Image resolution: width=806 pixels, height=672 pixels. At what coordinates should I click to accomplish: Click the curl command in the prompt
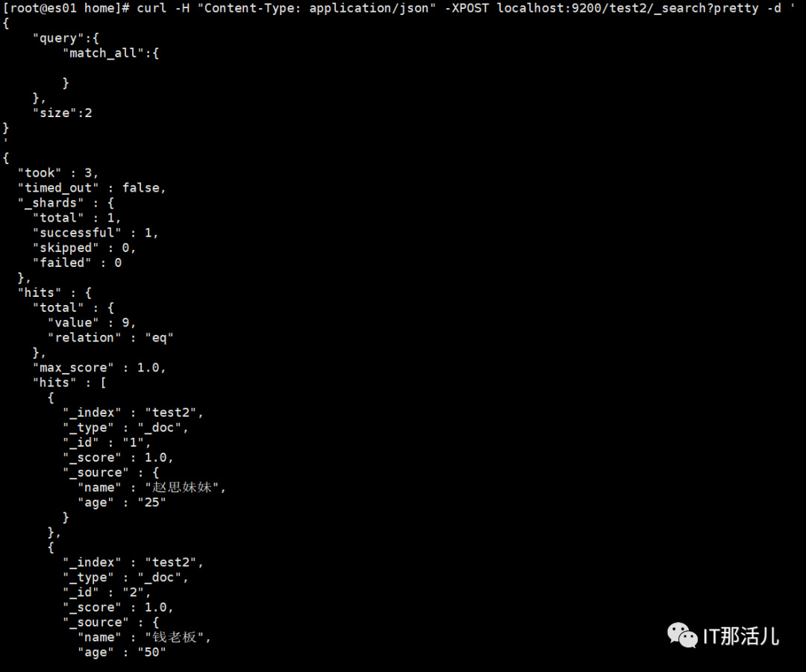[151, 8]
